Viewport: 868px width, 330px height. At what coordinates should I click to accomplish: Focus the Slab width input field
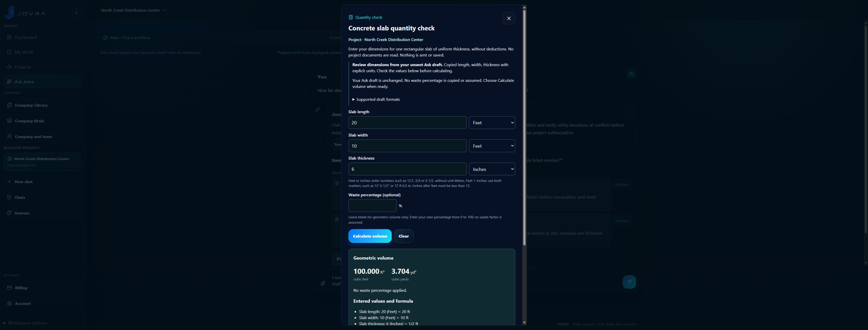pos(407,146)
